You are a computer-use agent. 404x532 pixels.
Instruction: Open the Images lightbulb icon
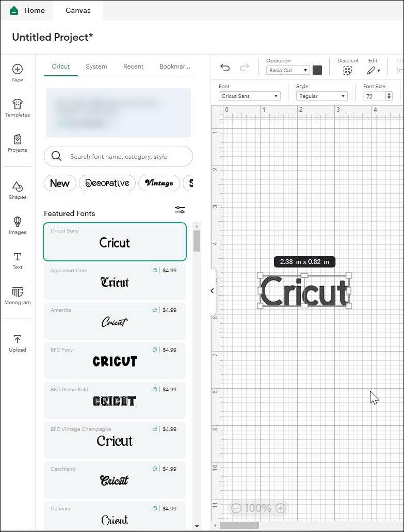(x=18, y=222)
